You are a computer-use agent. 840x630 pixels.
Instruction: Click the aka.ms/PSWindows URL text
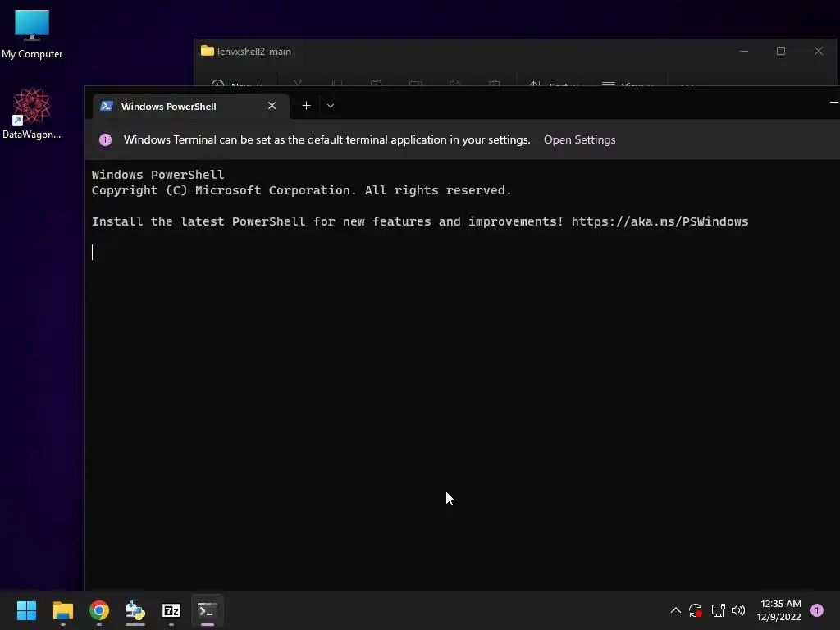660,221
